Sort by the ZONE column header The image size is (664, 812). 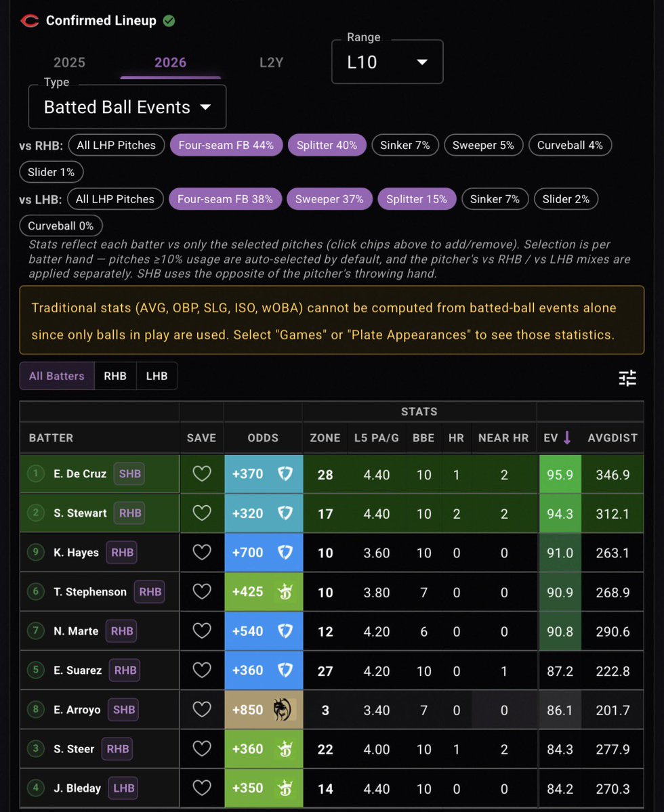[325, 438]
